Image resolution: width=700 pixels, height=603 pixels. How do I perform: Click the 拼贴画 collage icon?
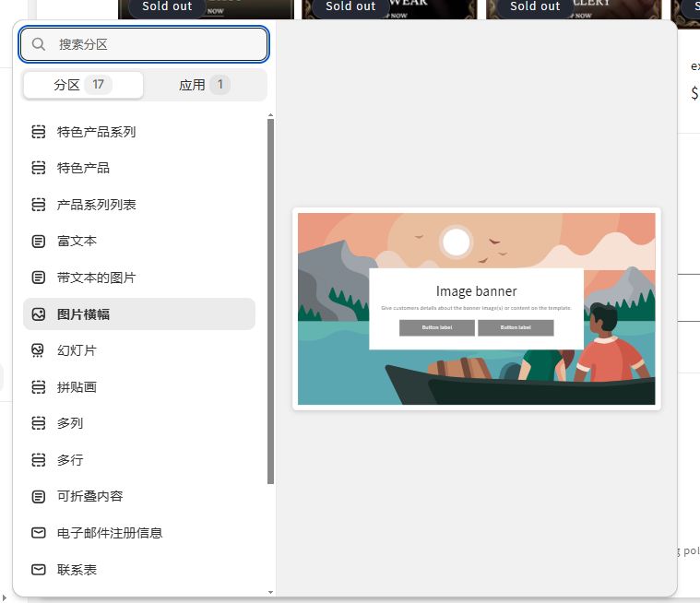point(39,387)
